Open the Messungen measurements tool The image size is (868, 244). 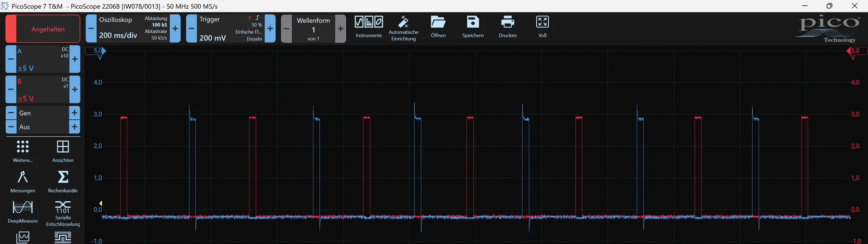tap(23, 181)
